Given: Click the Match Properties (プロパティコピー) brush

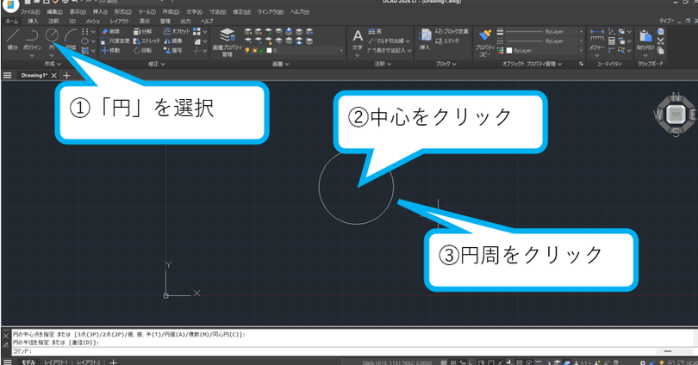Looking at the screenshot, I should point(485,42).
